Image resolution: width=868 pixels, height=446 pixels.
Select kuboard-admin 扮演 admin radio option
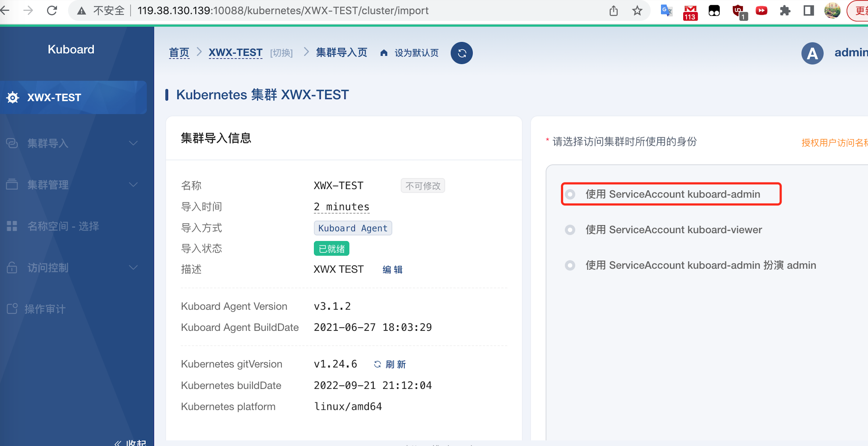tap(570, 265)
